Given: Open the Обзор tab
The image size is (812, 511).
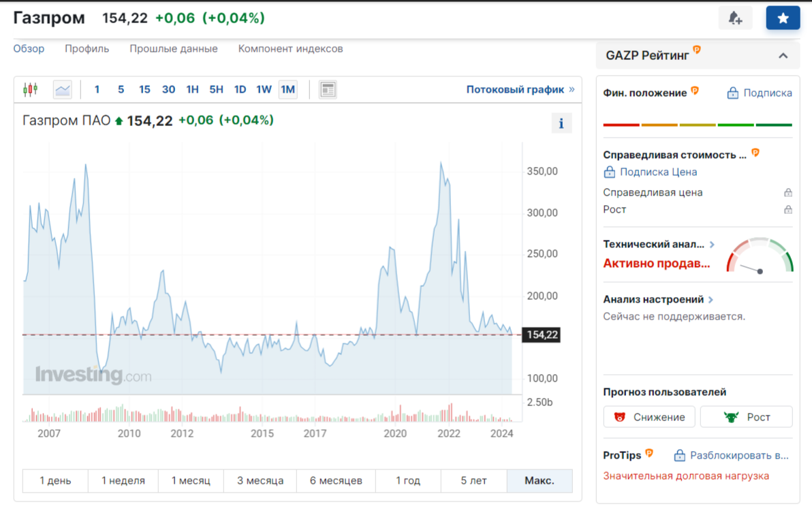Looking at the screenshot, I should 29,48.
